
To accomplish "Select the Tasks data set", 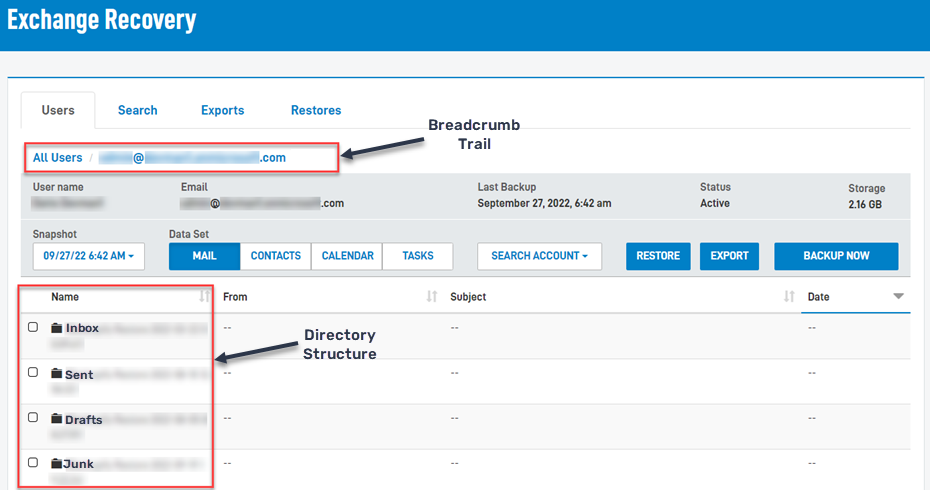I will click(418, 256).
